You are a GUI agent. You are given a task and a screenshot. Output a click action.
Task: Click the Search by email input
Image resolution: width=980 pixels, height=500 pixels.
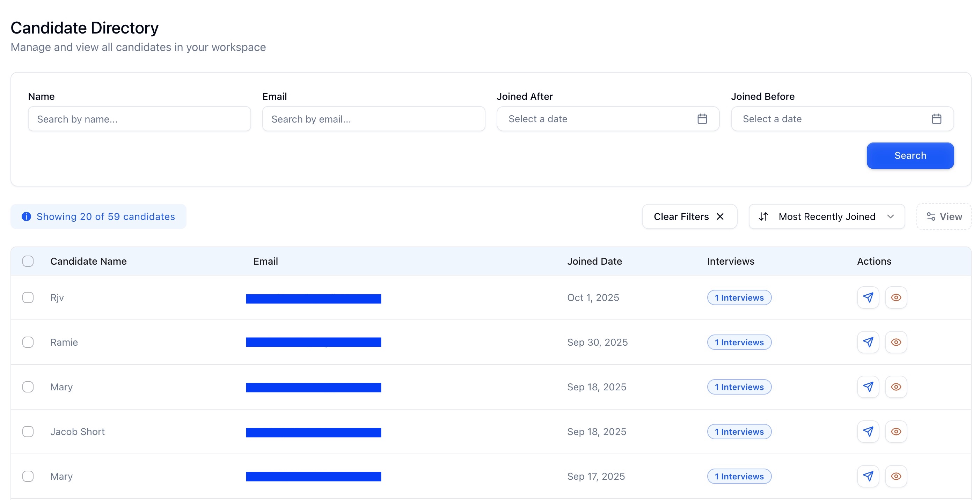[373, 119]
